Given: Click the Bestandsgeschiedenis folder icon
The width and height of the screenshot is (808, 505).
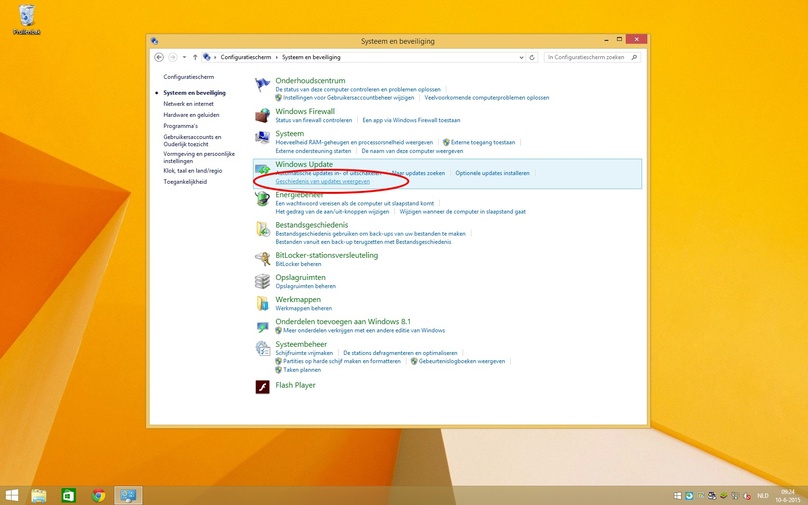Looking at the screenshot, I should [262, 229].
